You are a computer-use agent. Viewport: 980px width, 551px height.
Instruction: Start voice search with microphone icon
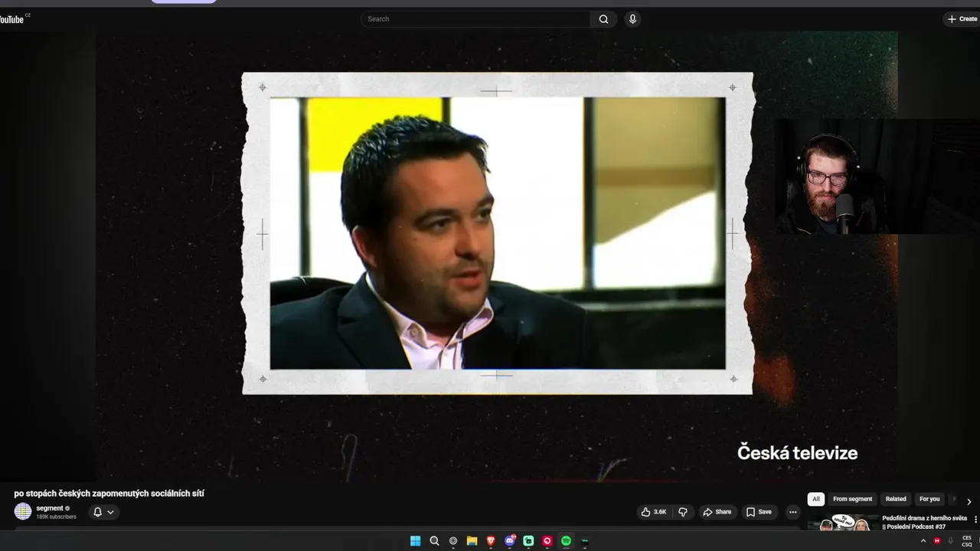click(632, 19)
